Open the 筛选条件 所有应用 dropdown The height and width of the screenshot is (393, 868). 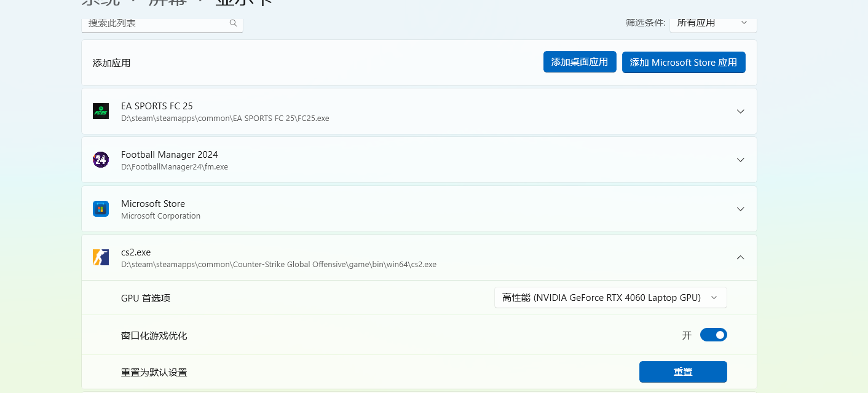(x=713, y=23)
